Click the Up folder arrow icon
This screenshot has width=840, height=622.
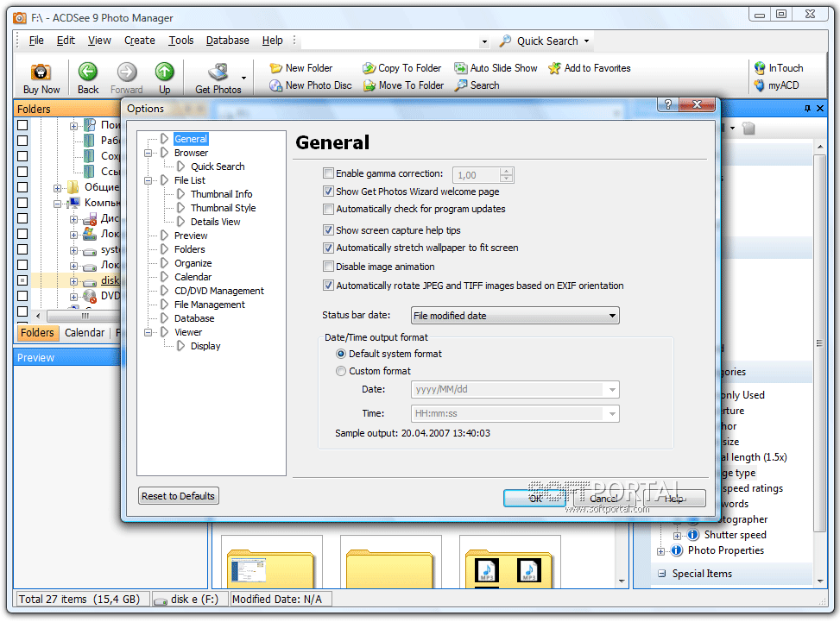165,72
